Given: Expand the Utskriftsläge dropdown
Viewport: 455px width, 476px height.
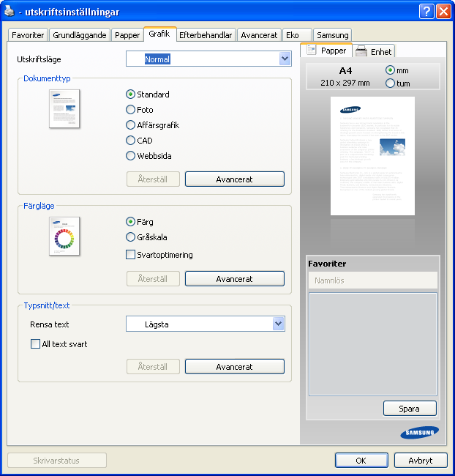Looking at the screenshot, I should (x=285, y=59).
